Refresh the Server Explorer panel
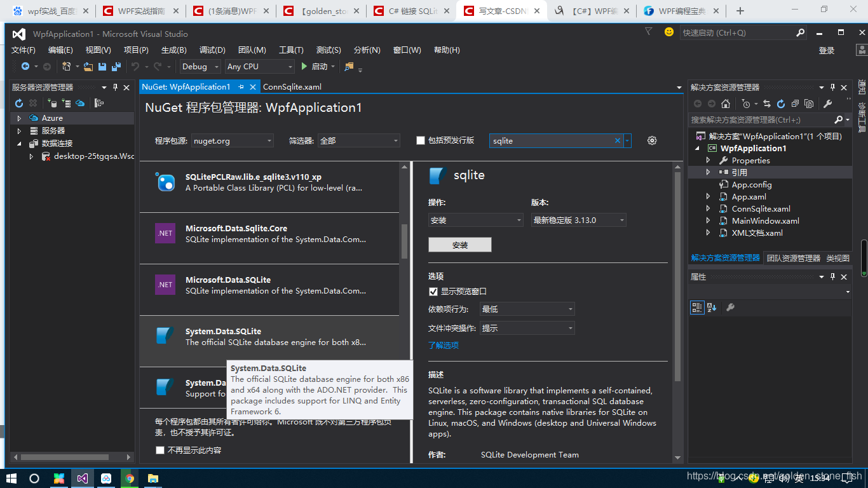 click(19, 103)
